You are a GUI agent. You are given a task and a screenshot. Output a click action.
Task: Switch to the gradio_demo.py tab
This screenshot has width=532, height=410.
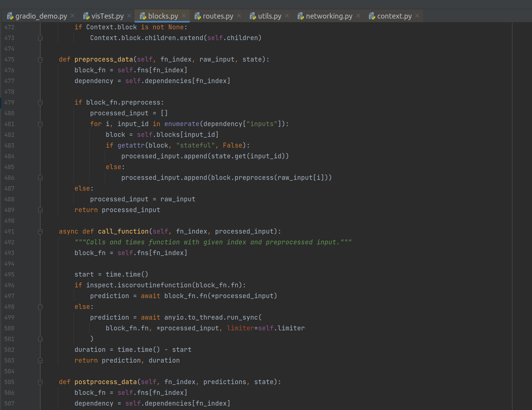[41, 16]
